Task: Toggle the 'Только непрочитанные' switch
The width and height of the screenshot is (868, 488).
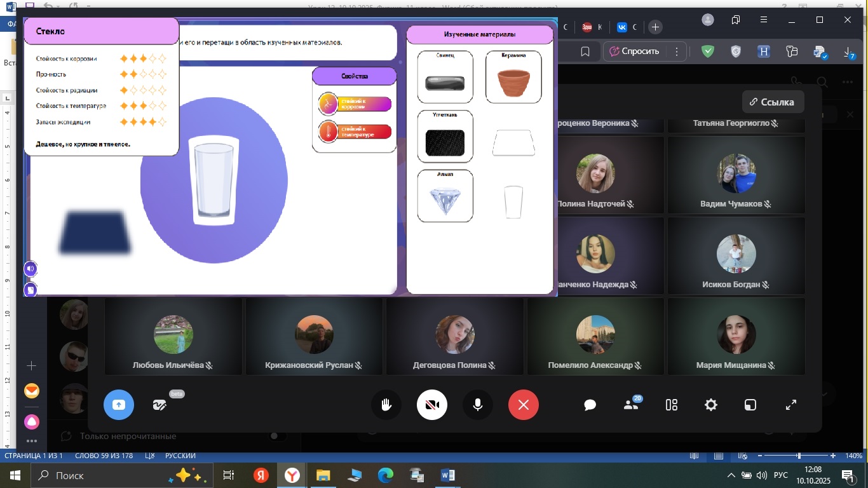Action: click(277, 436)
